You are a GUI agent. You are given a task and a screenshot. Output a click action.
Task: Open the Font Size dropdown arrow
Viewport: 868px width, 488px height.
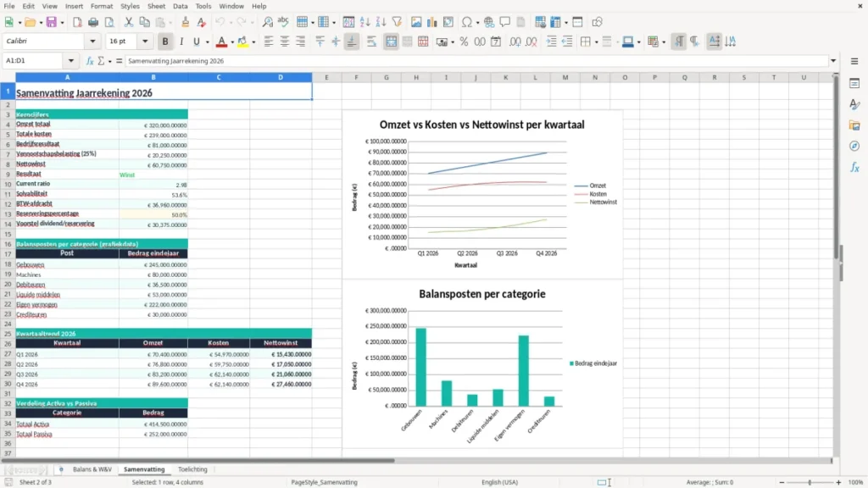145,42
